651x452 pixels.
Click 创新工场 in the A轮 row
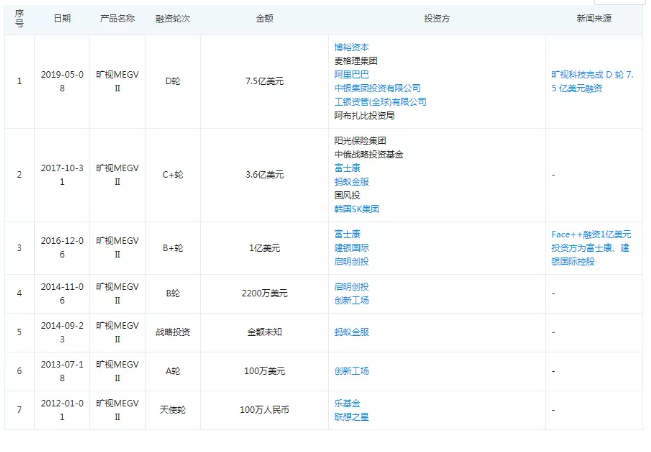click(351, 371)
